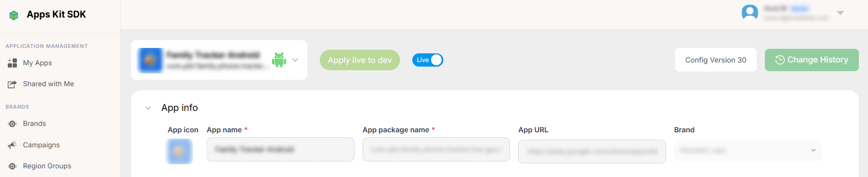Click the app thumbnail in the app selector
The image size is (868, 177).
(150, 60)
